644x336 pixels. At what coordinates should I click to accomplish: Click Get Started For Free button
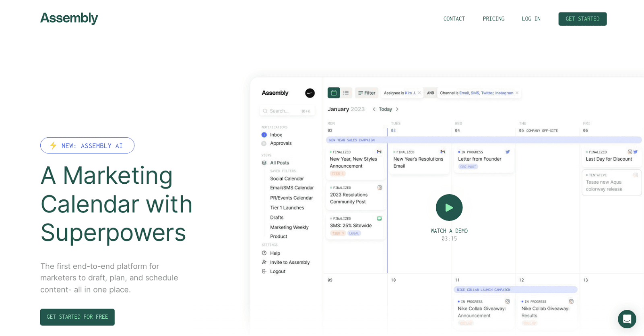(x=77, y=317)
